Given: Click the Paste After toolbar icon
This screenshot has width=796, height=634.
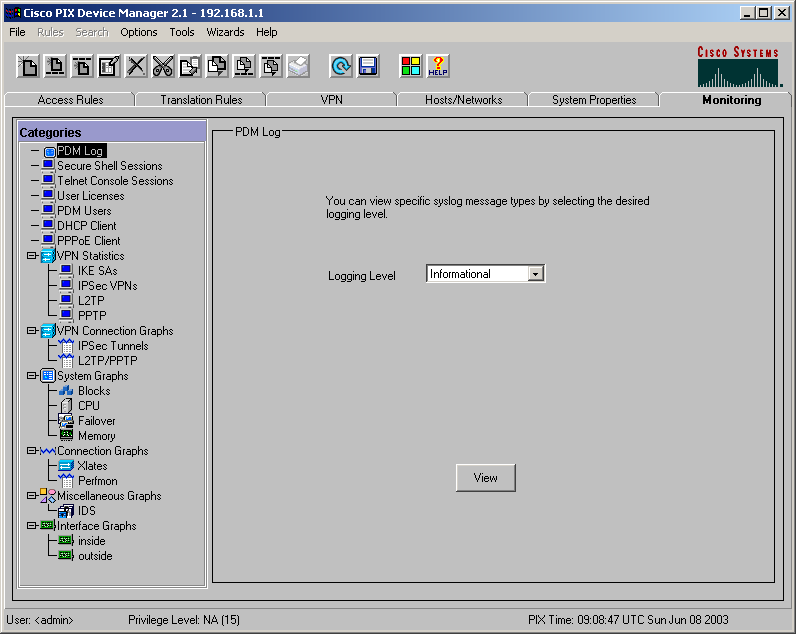Looking at the screenshot, I should tap(271, 66).
